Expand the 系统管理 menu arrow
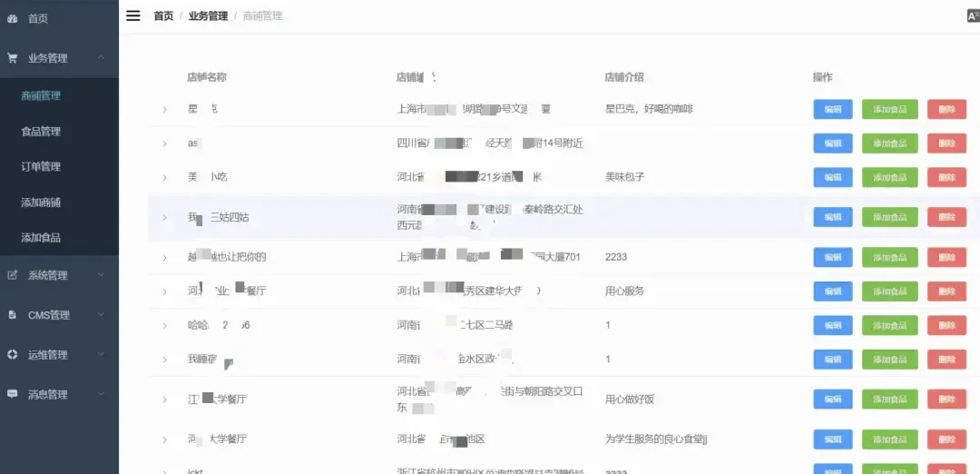980x474 pixels. click(x=102, y=275)
